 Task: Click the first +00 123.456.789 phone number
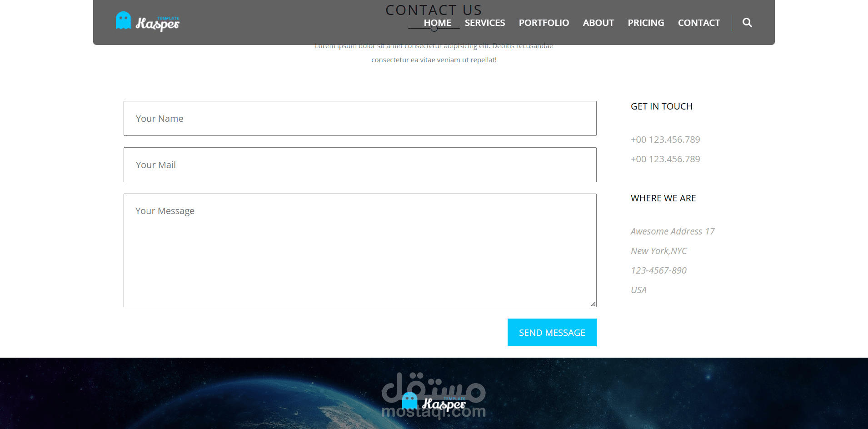(x=665, y=140)
